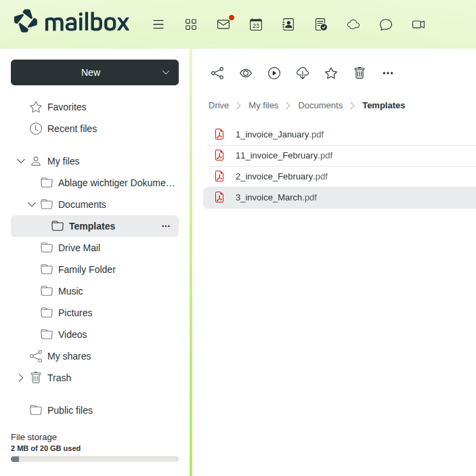Navigate to Documents in the breadcrumb
This screenshot has width=476, height=476.
click(x=320, y=106)
